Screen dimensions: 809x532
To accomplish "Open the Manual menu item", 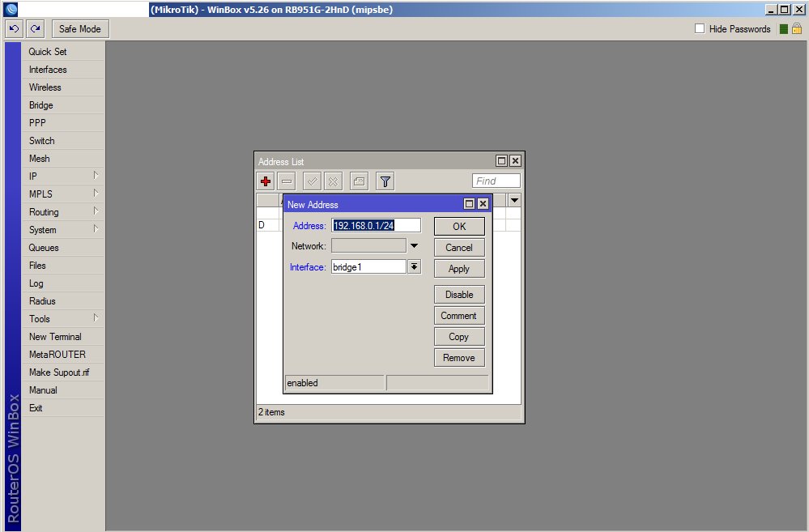I will [x=63, y=390].
